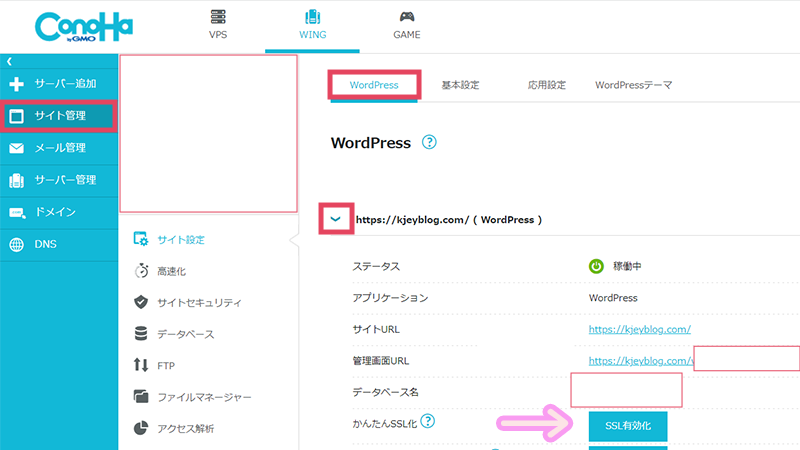Open the サイトURL link https://kjeyblog.com/
The height and width of the screenshot is (450, 800).
640,329
